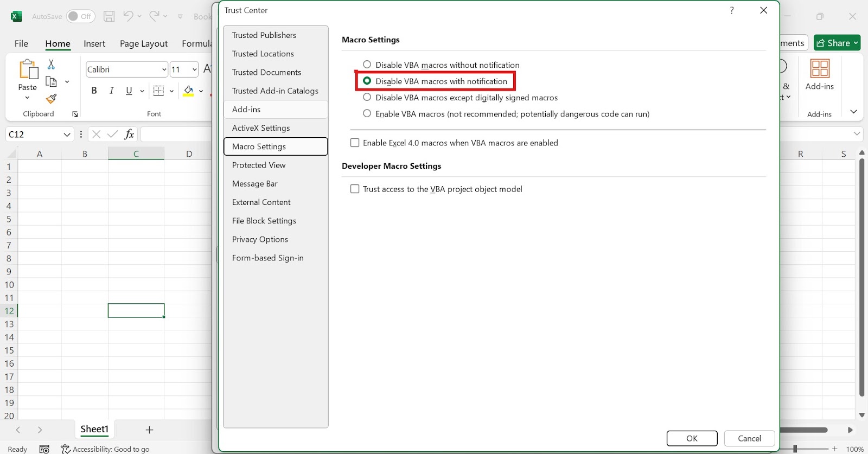The height and width of the screenshot is (454, 868).
Task: Click the macro recording status bar icon
Action: point(44,449)
